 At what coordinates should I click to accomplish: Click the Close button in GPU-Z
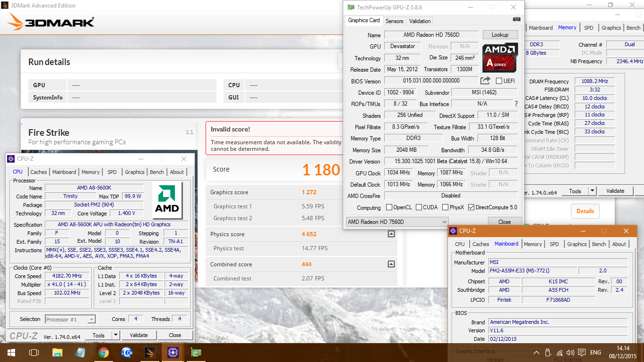pos(504,222)
